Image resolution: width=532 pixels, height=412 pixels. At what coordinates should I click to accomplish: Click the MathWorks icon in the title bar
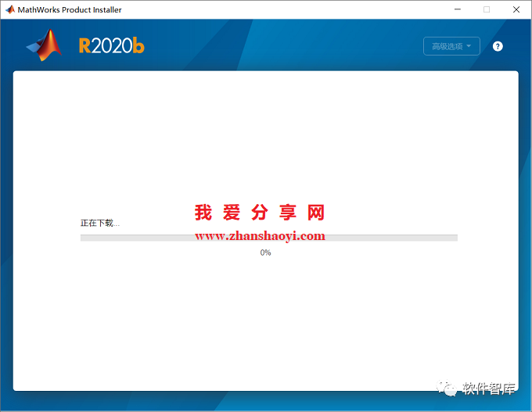10,9
